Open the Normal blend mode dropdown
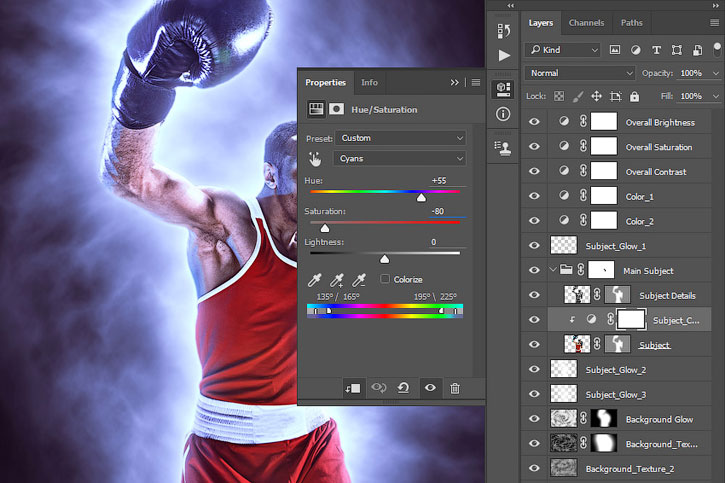Viewport: 725px width, 483px height. click(x=580, y=73)
